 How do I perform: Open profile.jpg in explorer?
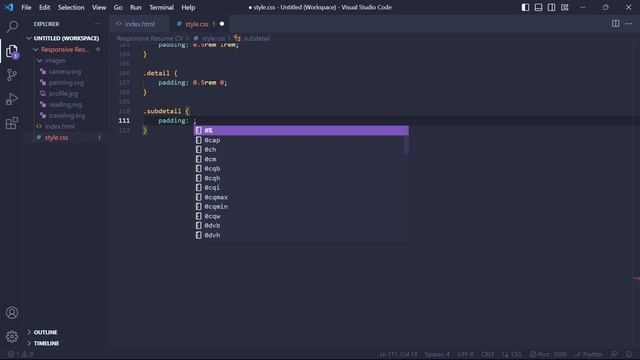coord(63,93)
